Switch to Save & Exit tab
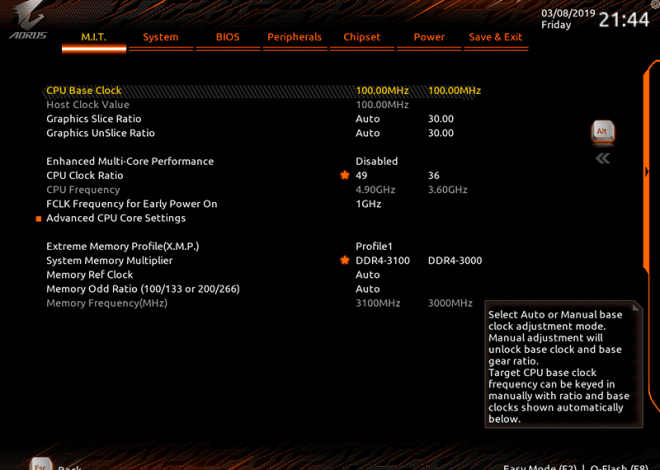Image resolution: width=660 pixels, height=470 pixels. (x=496, y=37)
